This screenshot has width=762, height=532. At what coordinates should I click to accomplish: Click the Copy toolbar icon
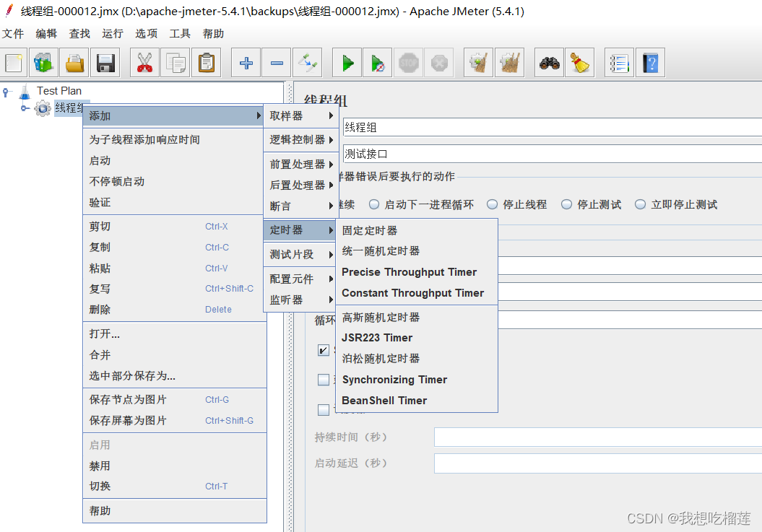176,63
